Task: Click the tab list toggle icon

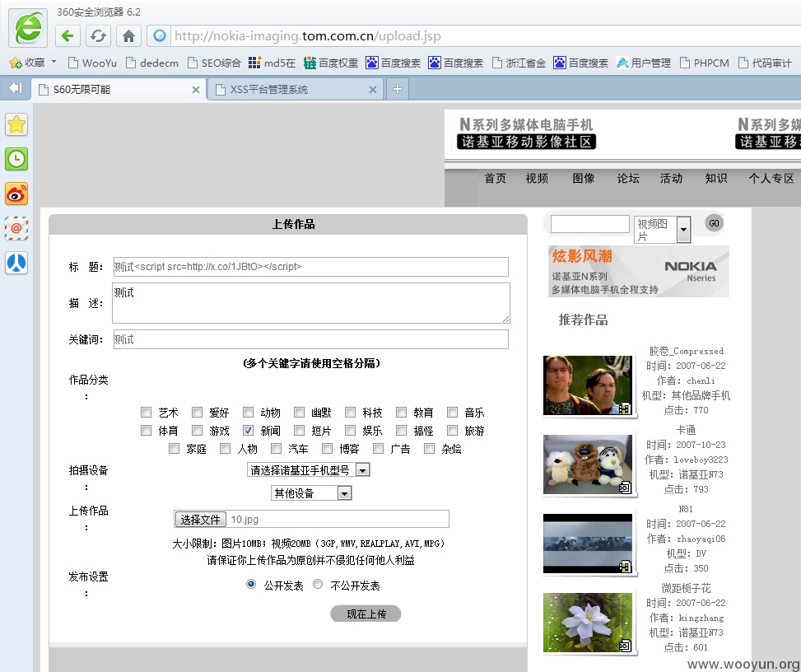Action: 16,88
